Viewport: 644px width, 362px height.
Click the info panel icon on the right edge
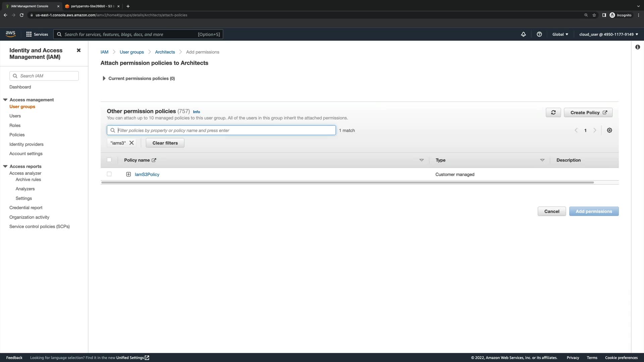tap(638, 47)
